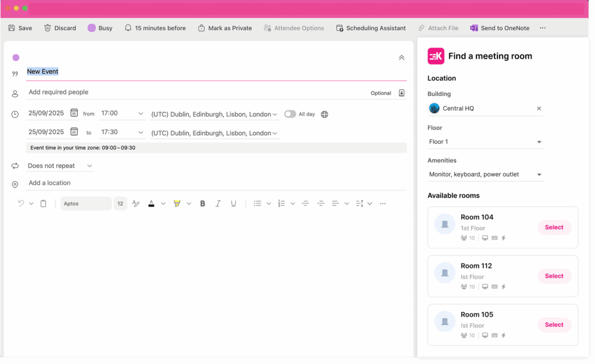This screenshot has height=364, width=595.
Task: Open the Does not repeat recurrence dropdown
Action: [60, 165]
